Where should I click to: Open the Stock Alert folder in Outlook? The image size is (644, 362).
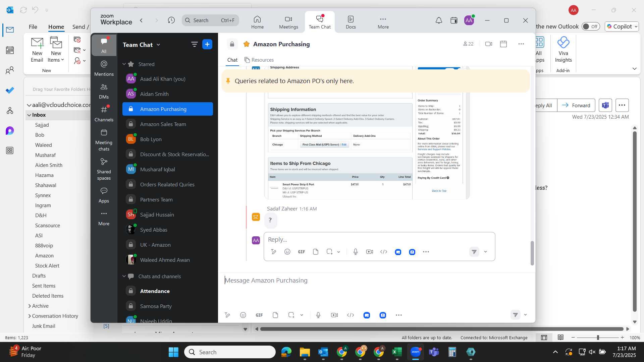(x=47, y=266)
